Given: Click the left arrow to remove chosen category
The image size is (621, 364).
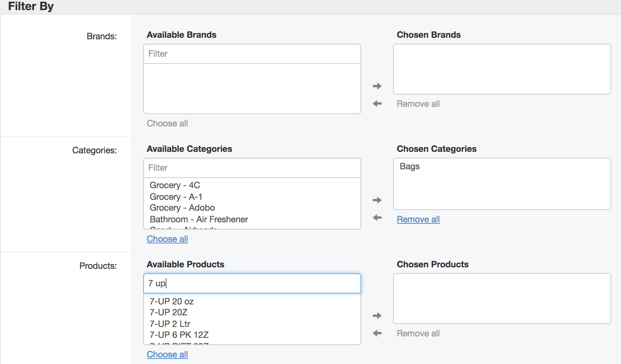Looking at the screenshot, I should tap(377, 218).
